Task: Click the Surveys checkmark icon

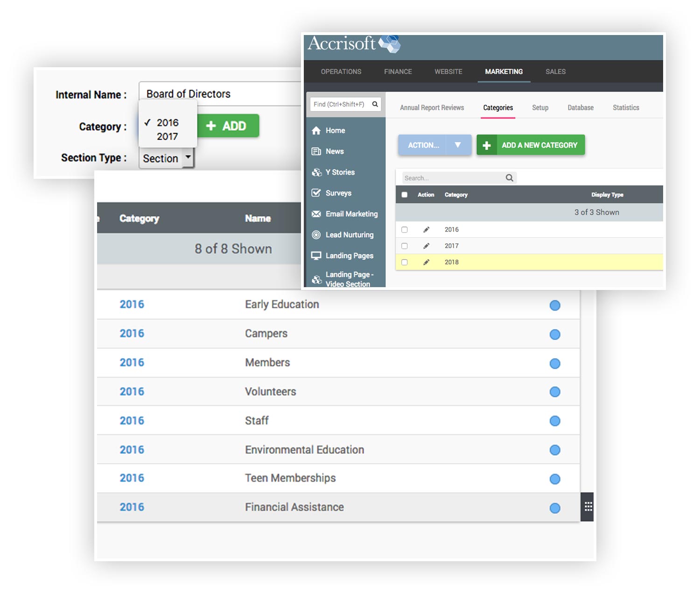Action: pyautogui.click(x=316, y=193)
